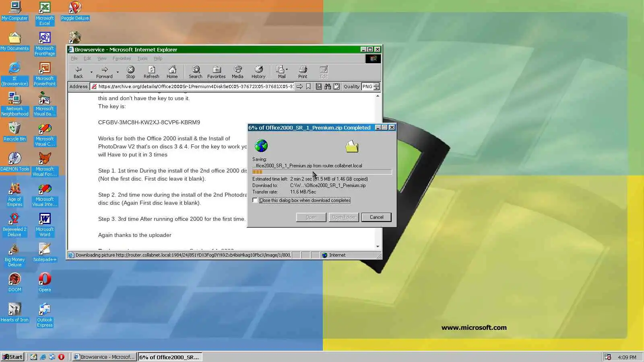This screenshot has height=362, width=644.
Task: Click the clipboard icon near Quality
Action: [x=336, y=86]
